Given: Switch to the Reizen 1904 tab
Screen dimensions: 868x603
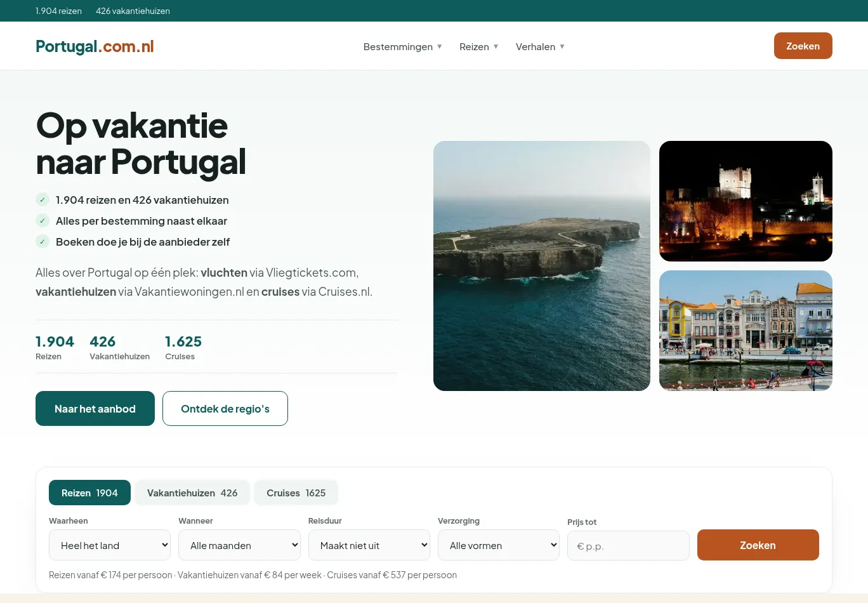Looking at the screenshot, I should [x=89, y=493].
